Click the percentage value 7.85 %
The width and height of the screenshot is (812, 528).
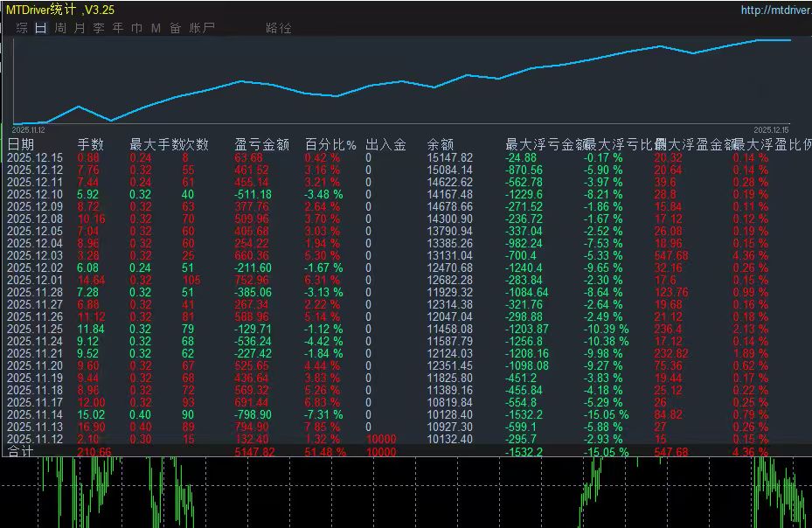323,427
